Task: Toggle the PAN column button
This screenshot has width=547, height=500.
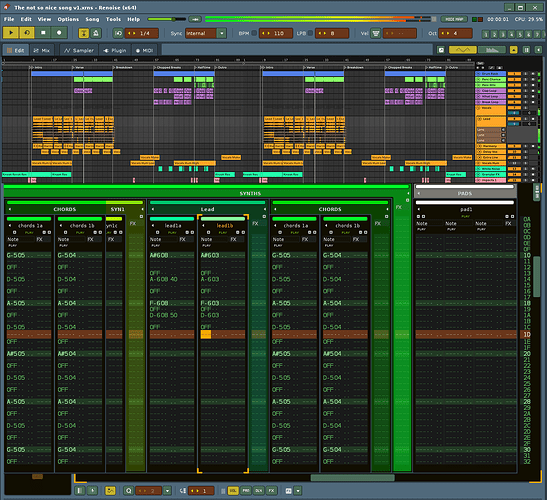Action: (x=246, y=491)
